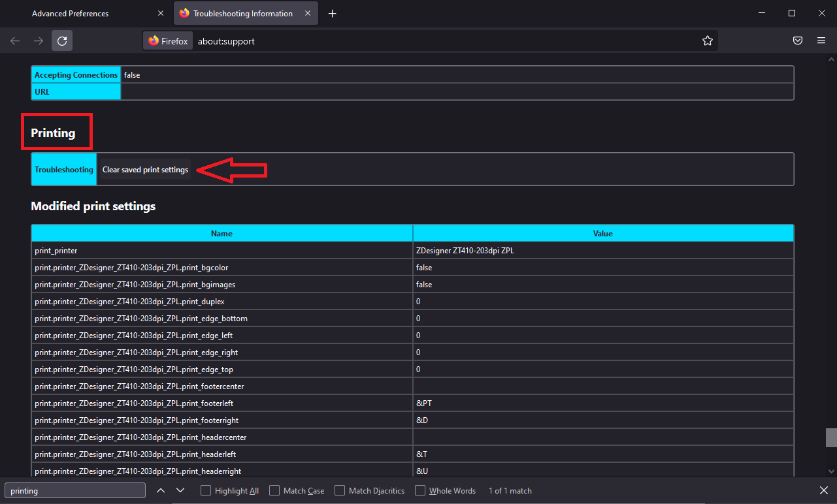
Task: Reload the current page
Action: click(62, 41)
